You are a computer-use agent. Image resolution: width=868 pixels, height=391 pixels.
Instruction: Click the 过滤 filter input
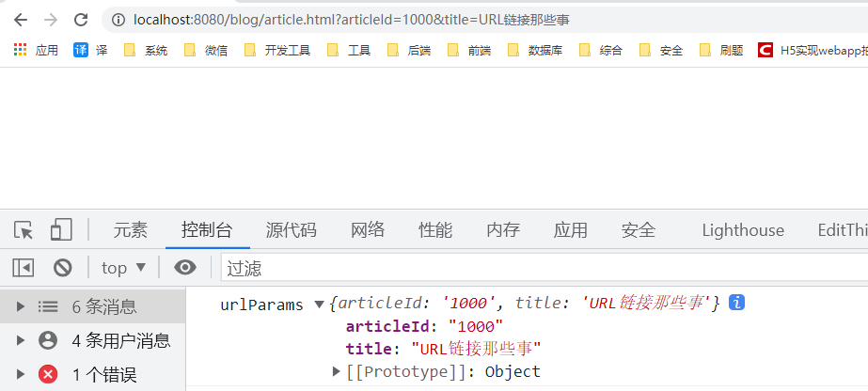pyautogui.click(x=544, y=268)
